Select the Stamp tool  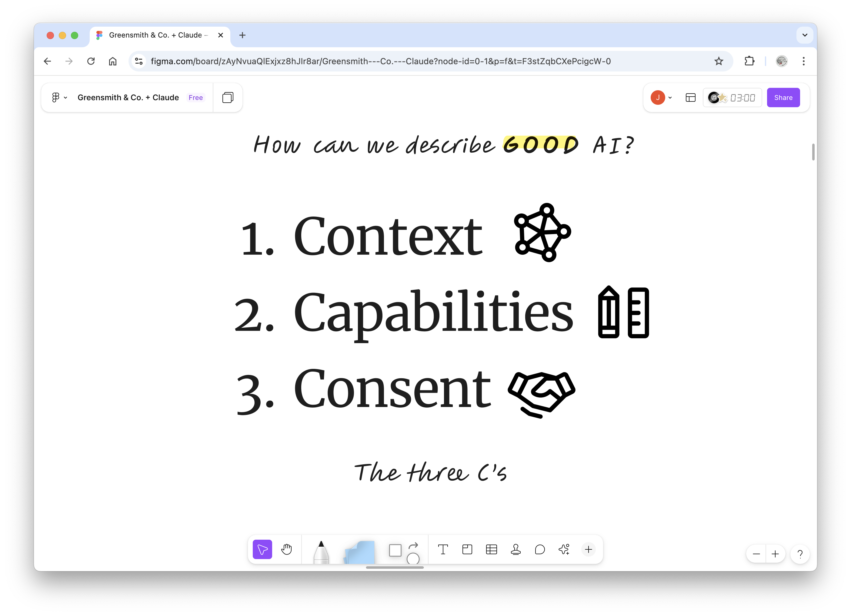(x=516, y=549)
